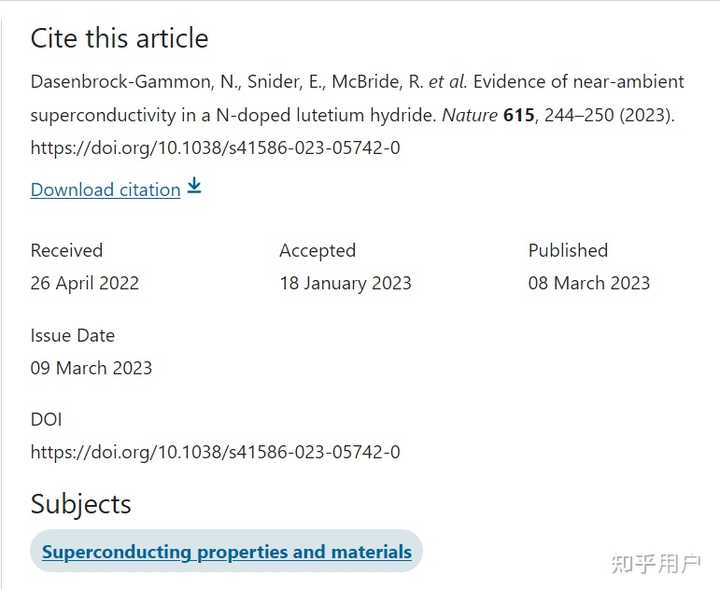Screen dimensions: 720x589
Task: Click the DOI URL under the DOI label
Action: (215, 452)
